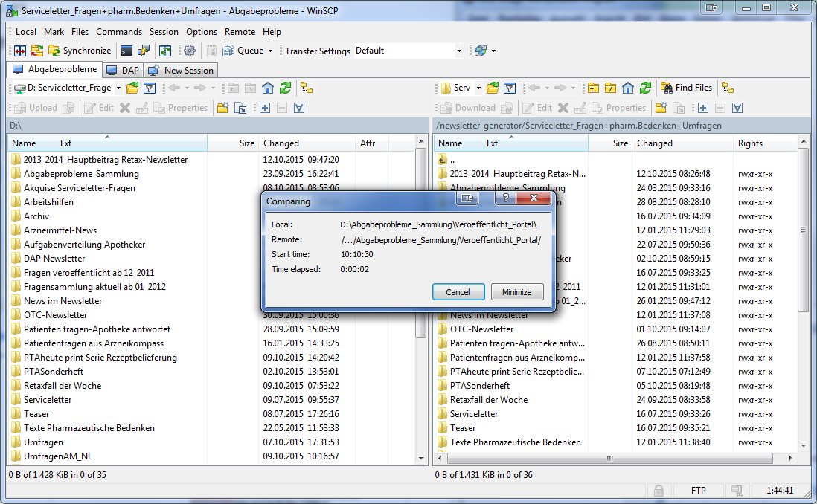This screenshot has height=504, width=817.
Task: Click Find Files in remote toolbar
Action: click(686, 88)
